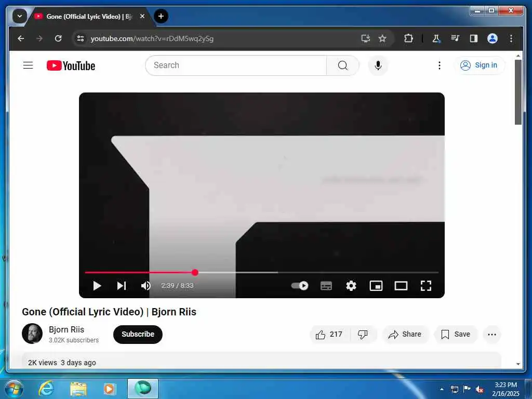Open the browser profile avatar

coord(493,38)
